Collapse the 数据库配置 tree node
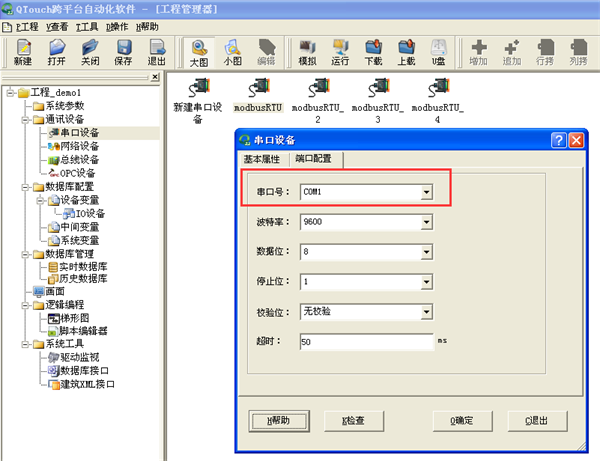The image size is (600, 461). pos(26,187)
